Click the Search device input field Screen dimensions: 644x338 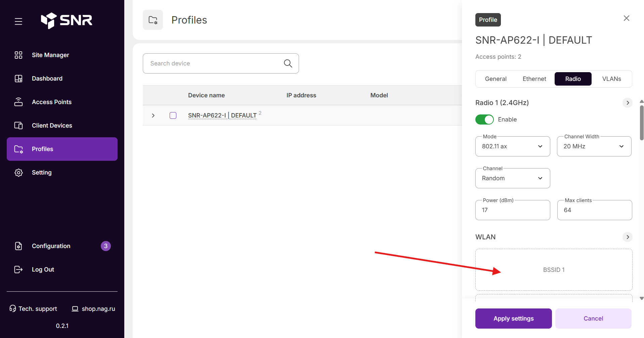(221, 63)
